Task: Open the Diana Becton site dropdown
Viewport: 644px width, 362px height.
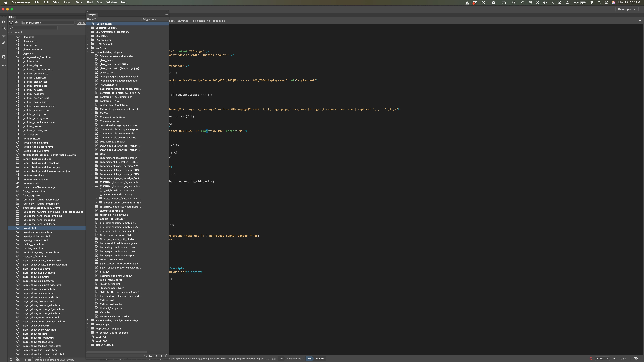Action: pyautogui.click(x=48, y=22)
